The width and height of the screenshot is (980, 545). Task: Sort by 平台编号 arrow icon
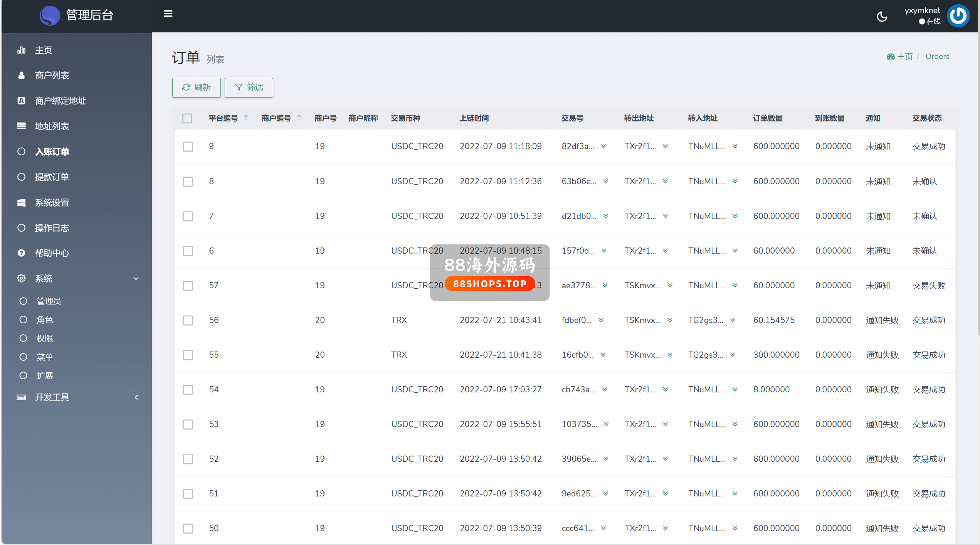tap(246, 118)
